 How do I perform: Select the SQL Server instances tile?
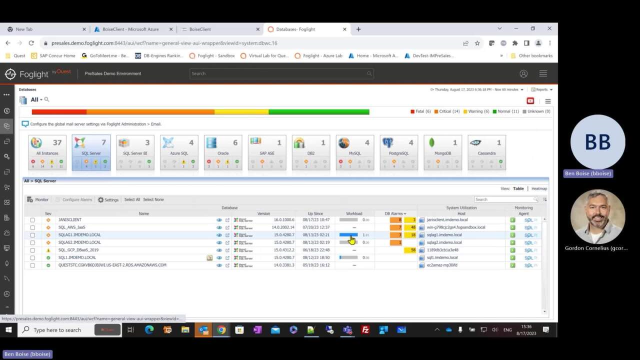[x=91, y=152]
